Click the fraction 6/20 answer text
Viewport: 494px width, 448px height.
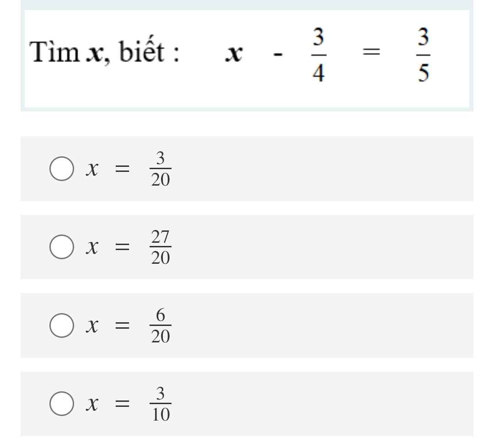click(x=160, y=326)
